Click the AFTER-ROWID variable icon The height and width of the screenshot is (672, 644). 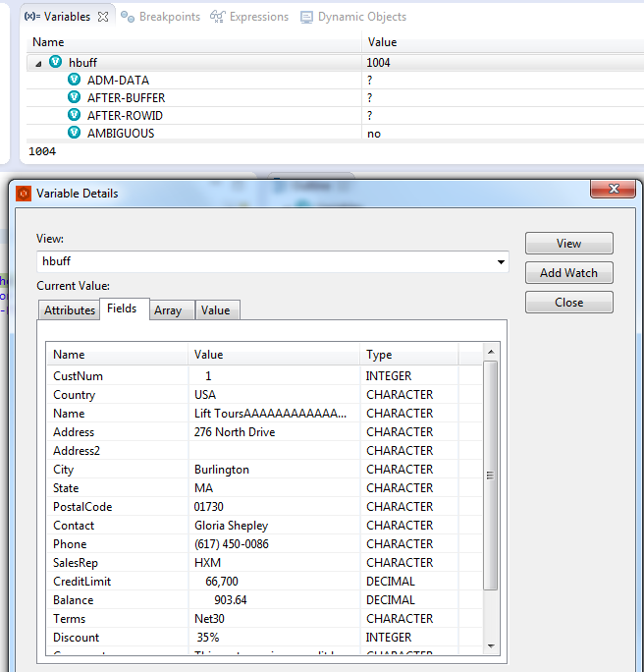click(74, 115)
